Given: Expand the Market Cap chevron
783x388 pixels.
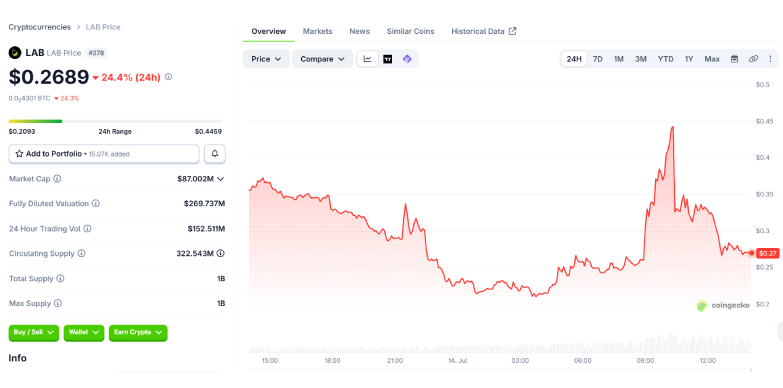Looking at the screenshot, I should tap(220, 179).
